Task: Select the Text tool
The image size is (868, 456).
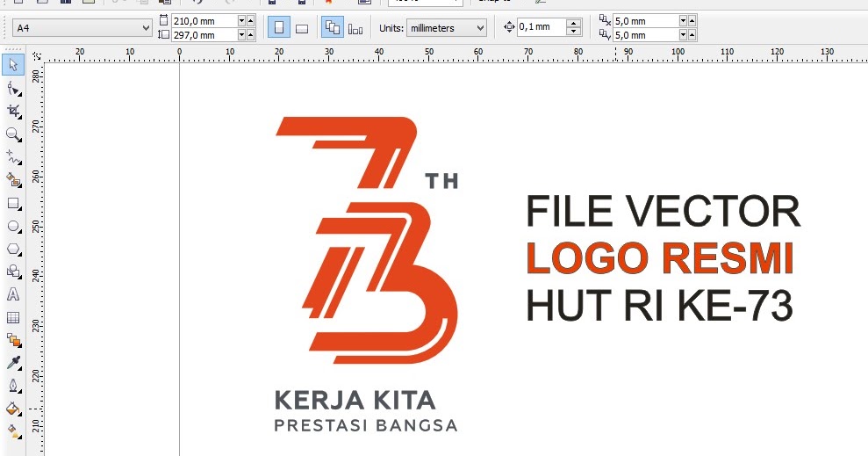Action: tap(13, 294)
